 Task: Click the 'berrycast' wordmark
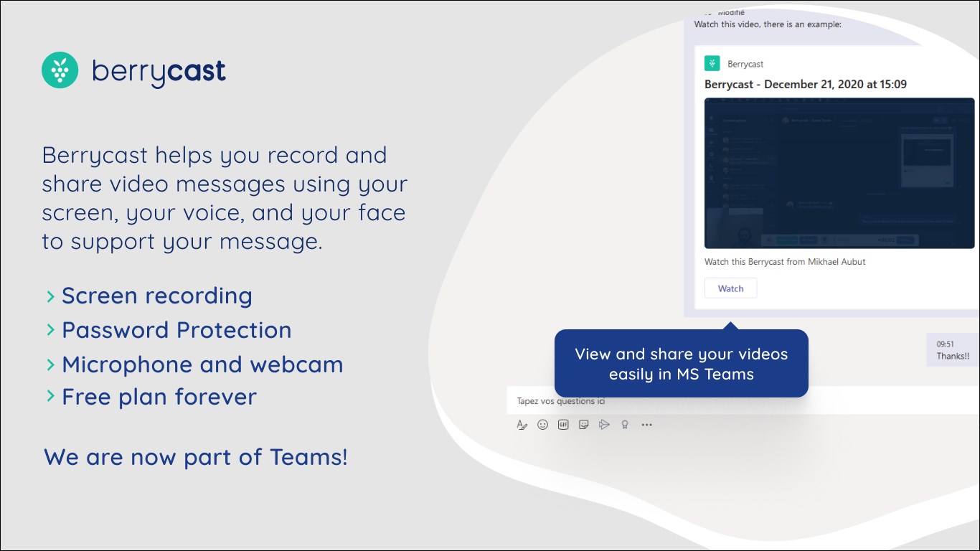click(x=159, y=72)
